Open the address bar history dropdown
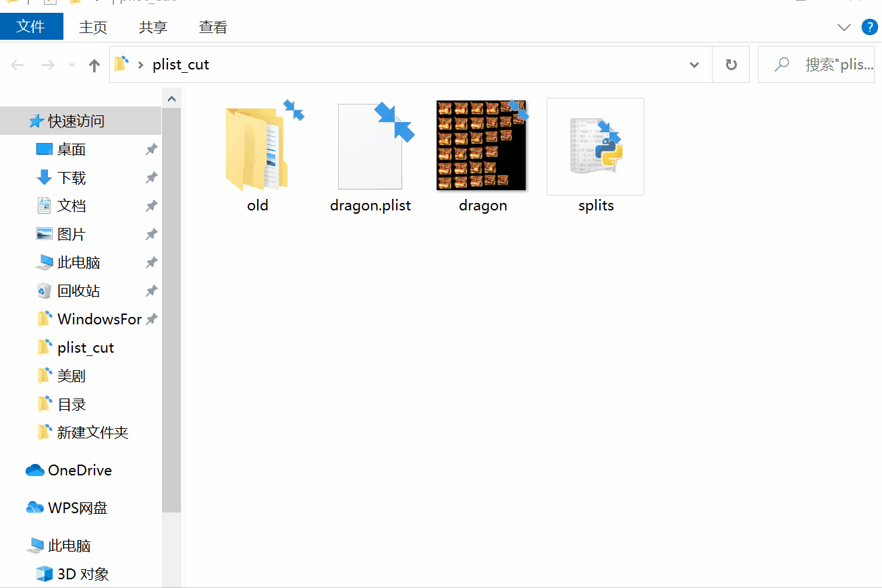Screen dimensions: 882x588 694,64
